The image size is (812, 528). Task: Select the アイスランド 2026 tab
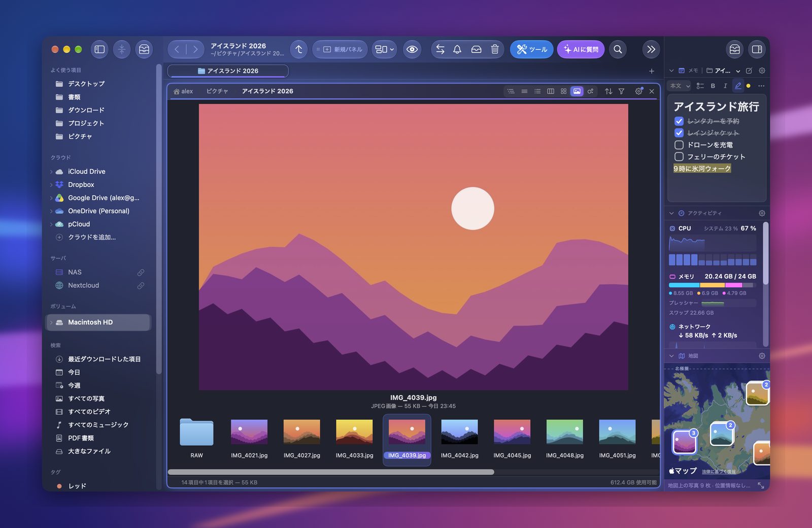(x=228, y=71)
